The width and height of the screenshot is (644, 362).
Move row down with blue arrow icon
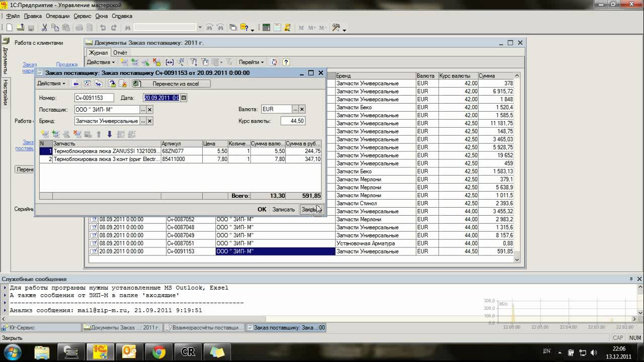coord(109,134)
